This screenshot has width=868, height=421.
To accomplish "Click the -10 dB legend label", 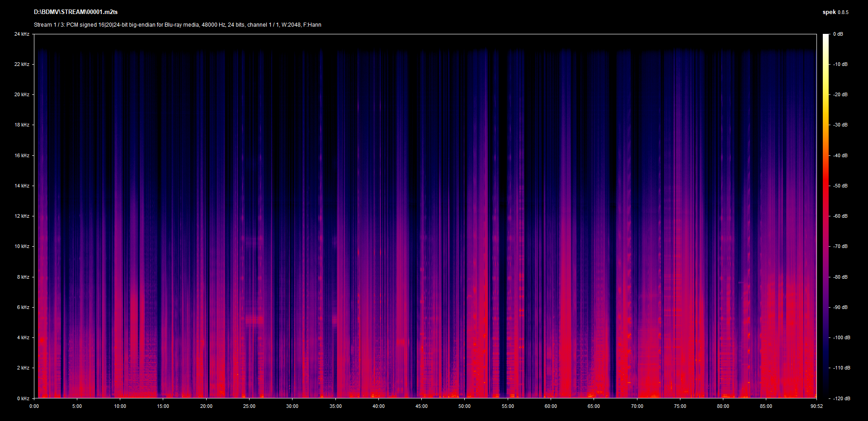I will [840, 64].
